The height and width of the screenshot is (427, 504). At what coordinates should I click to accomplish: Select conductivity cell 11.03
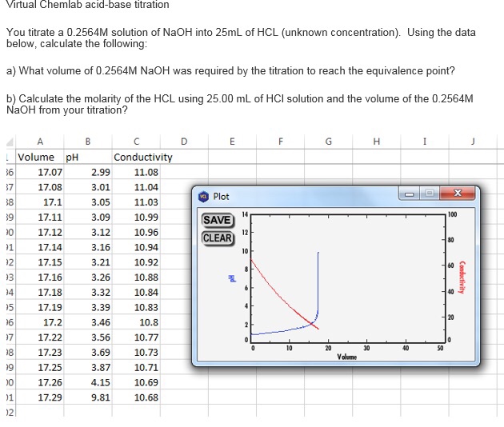pos(136,202)
